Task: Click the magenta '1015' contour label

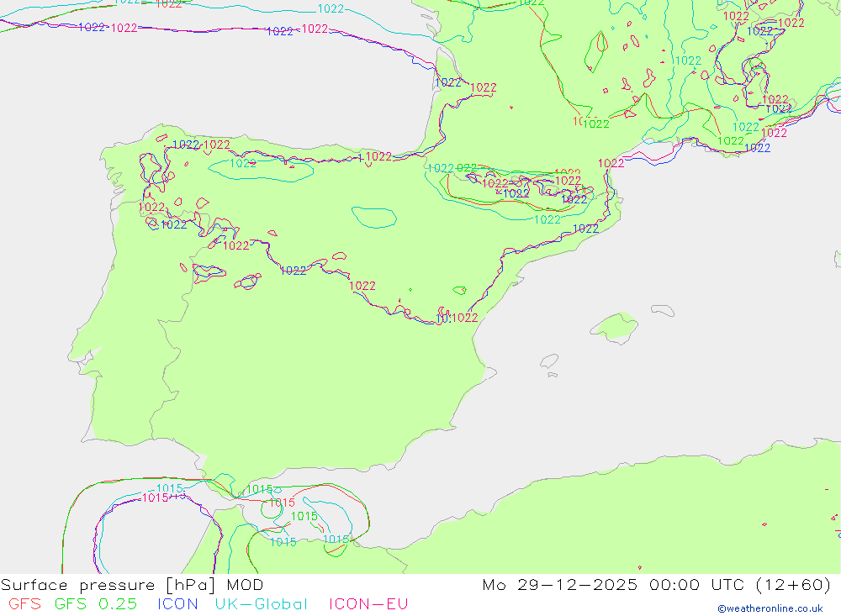Action: click(156, 498)
